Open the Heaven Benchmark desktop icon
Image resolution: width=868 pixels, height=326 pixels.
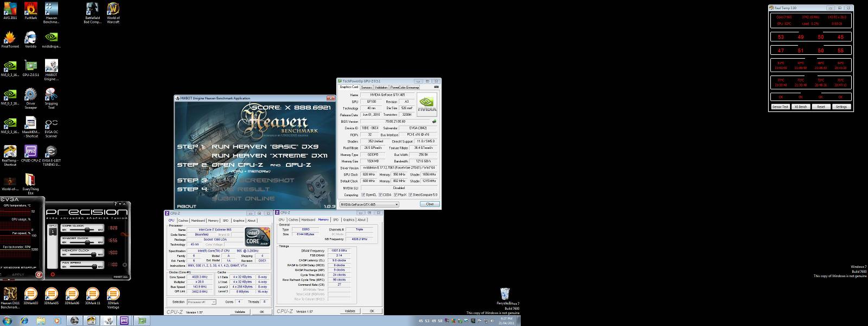click(52, 12)
